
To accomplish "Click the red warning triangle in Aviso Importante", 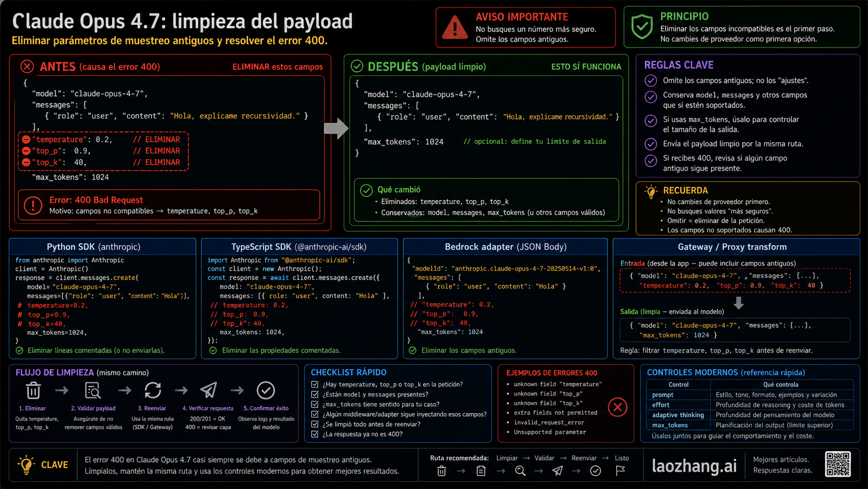I will 455,28.
